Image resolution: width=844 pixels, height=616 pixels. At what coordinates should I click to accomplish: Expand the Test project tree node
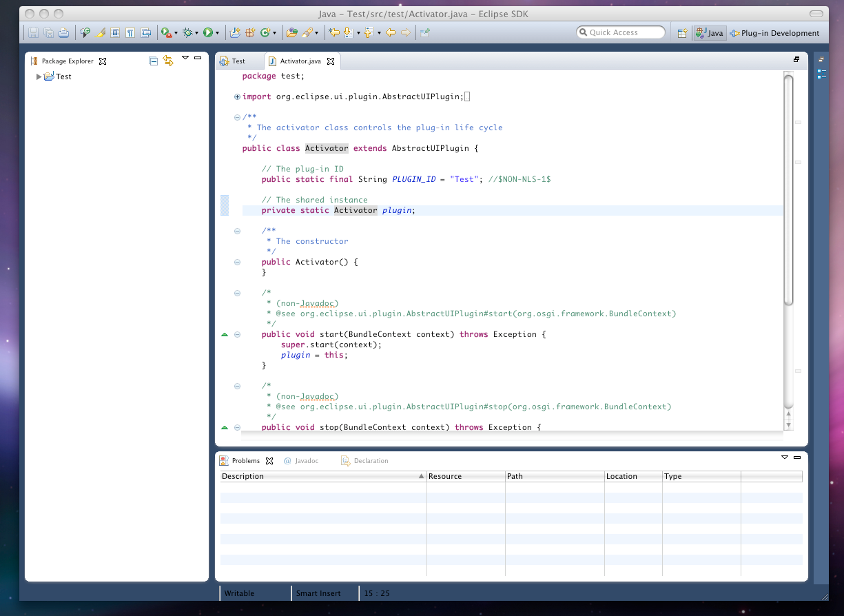39,76
